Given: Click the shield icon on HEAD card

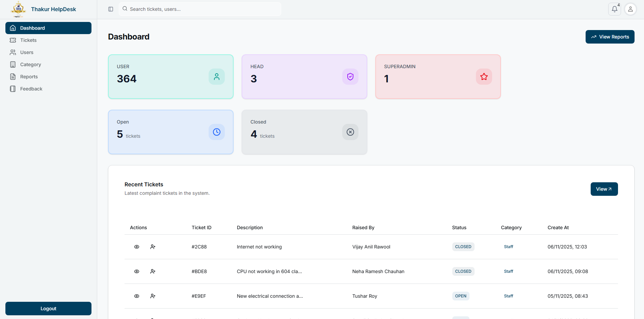Looking at the screenshot, I should coord(350,77).
